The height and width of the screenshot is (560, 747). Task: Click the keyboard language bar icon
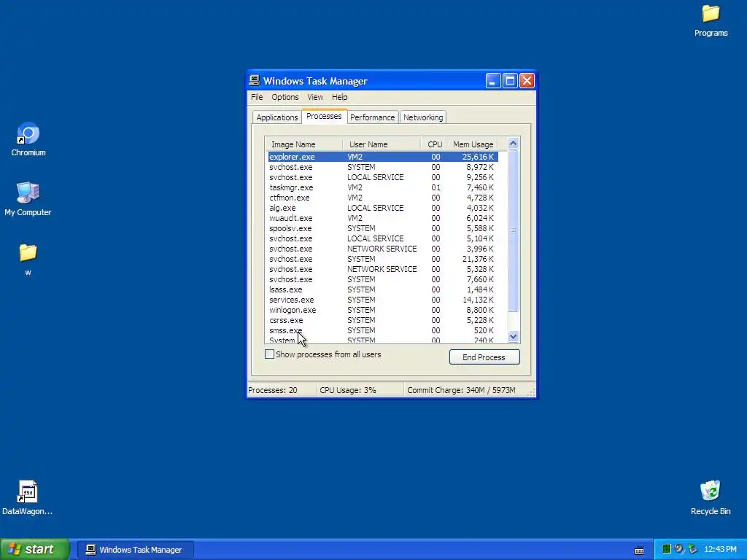coord(639,551)
